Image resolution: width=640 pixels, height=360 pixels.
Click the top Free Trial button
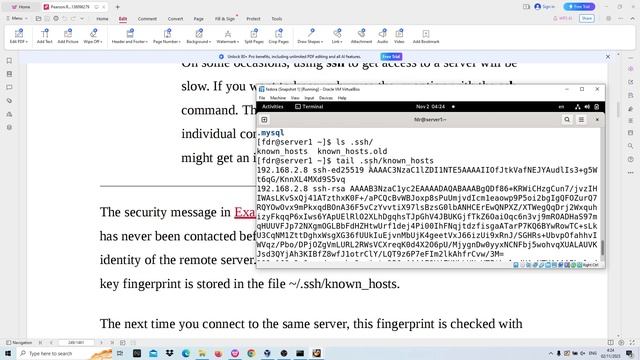pyautogui.click(x=579, y=7)
